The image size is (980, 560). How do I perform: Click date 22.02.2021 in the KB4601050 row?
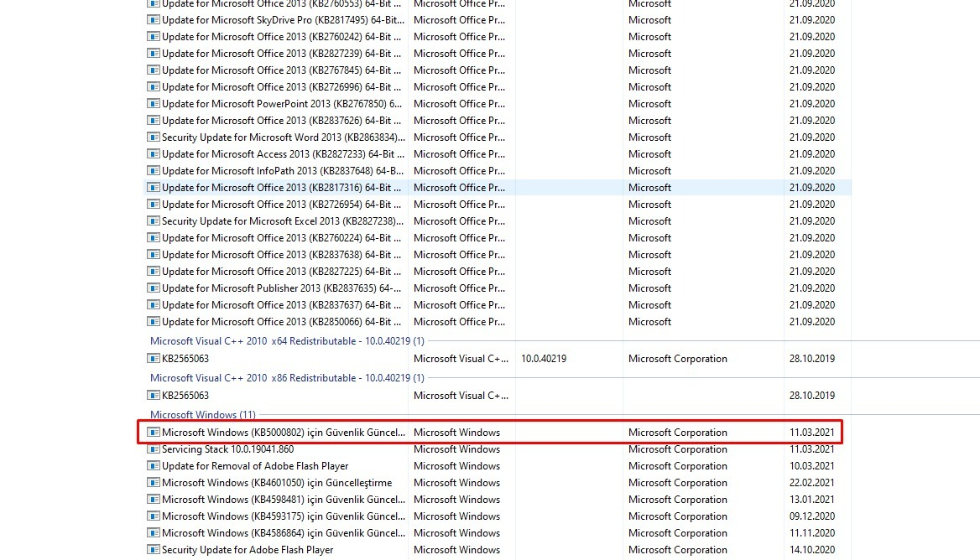pos(812,483)
